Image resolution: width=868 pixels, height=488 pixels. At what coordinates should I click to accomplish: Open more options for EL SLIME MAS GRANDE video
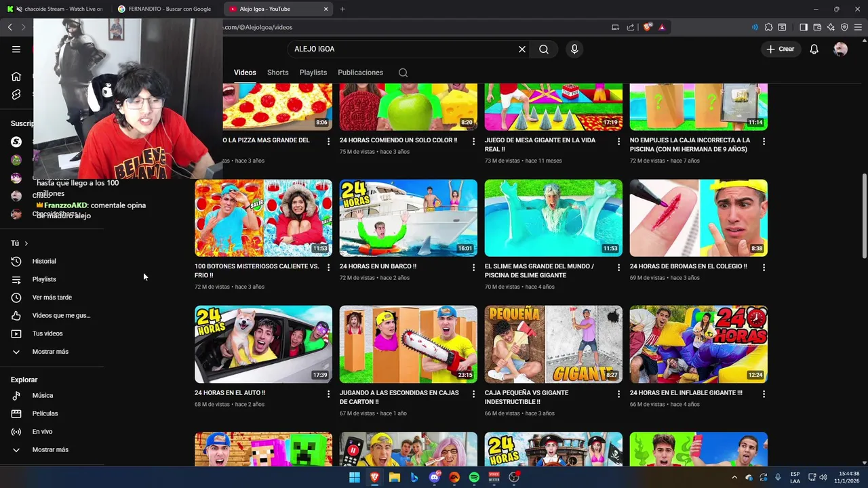(x=618, y=268)
